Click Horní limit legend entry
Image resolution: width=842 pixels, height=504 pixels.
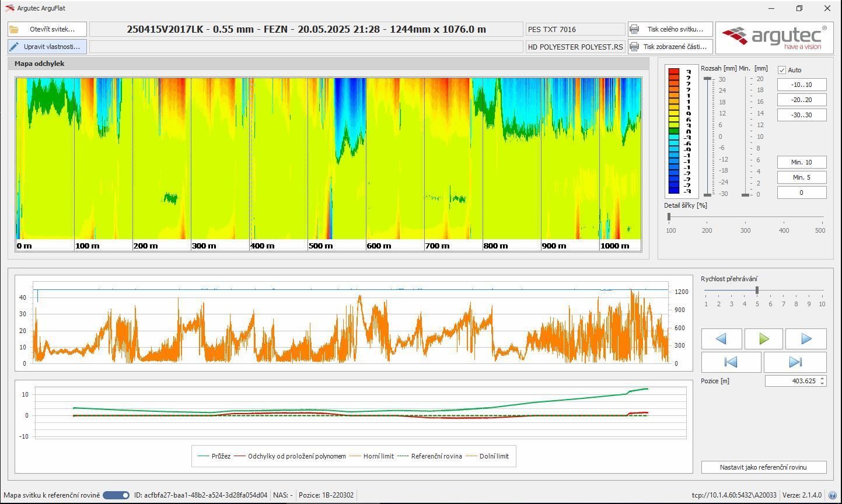[x=372, y=456]
